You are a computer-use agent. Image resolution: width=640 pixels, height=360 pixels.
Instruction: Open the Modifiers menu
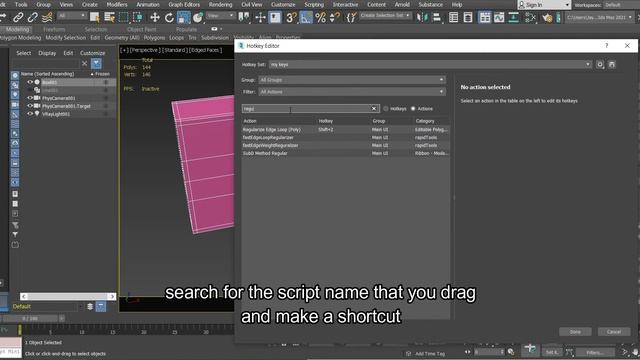pos(117,4)
